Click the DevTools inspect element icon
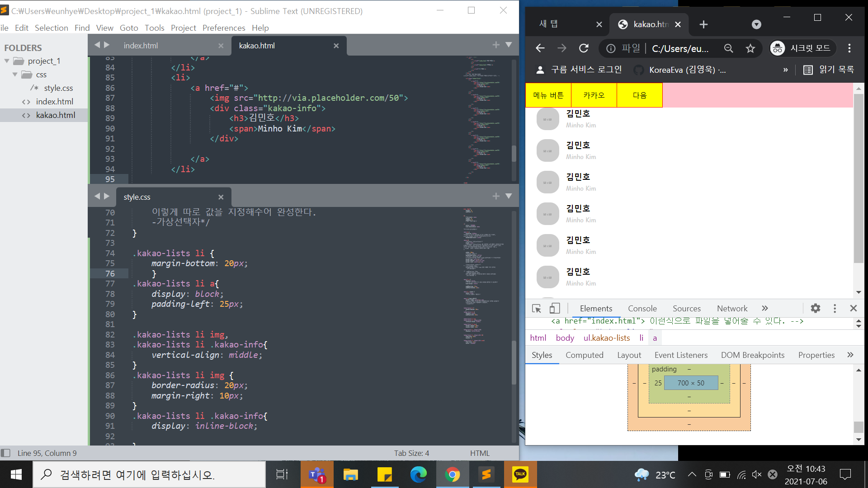 coord(537,309)
